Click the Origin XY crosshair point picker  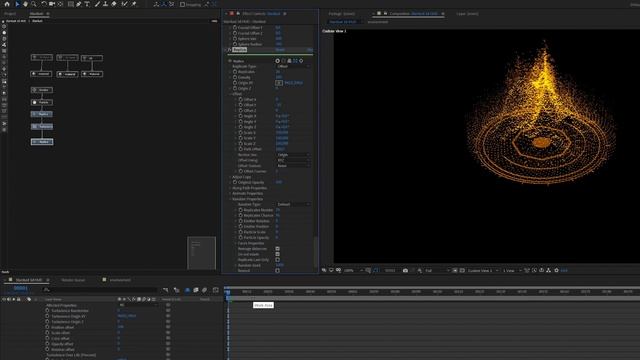(x=279, y=83)
